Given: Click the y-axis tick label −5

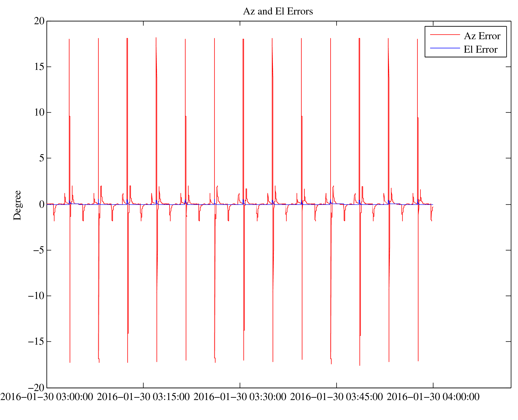Looking at the screenshot, I should [x=39, y=250].
